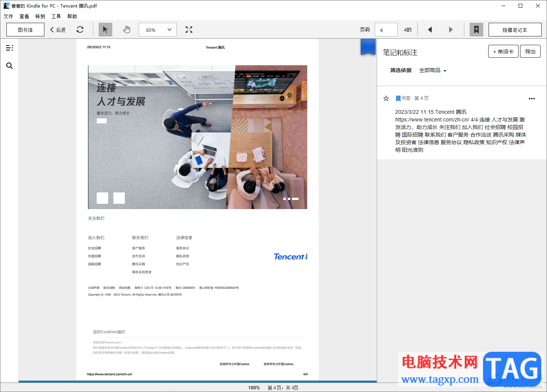The height and width of the screenshot is (392, 547).
Task: Click the 导出 export button
Action: [530, 52]
